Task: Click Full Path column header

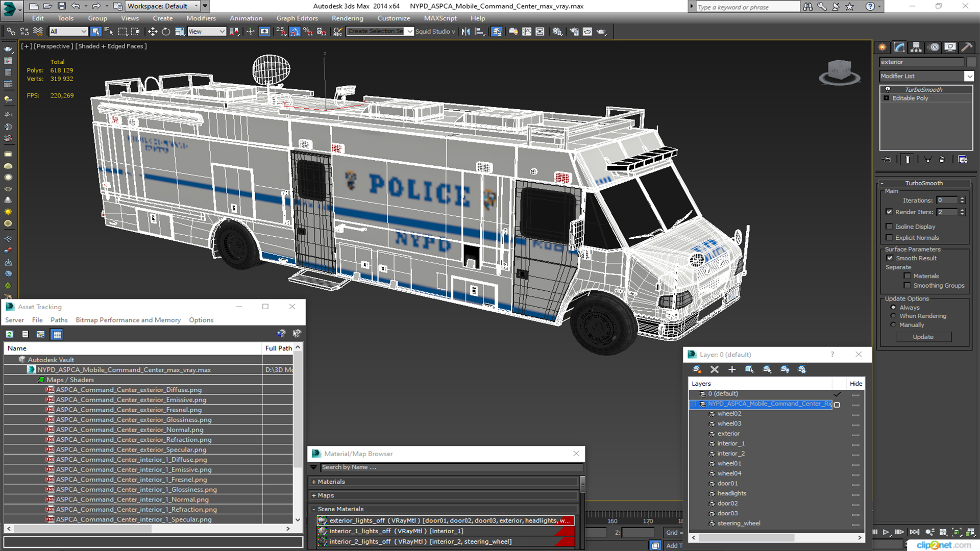Action: click(279, 348)
